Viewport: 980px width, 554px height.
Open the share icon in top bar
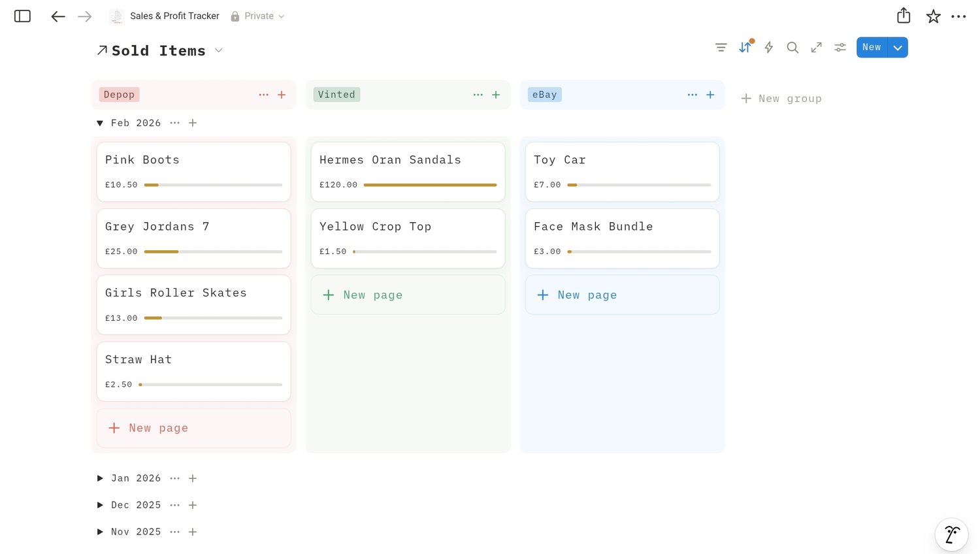[904, 16]
